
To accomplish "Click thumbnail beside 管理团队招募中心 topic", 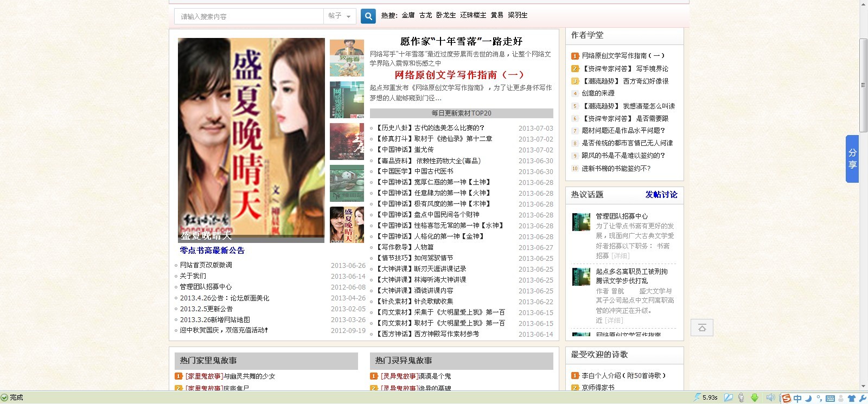I will tap(581, 222).
